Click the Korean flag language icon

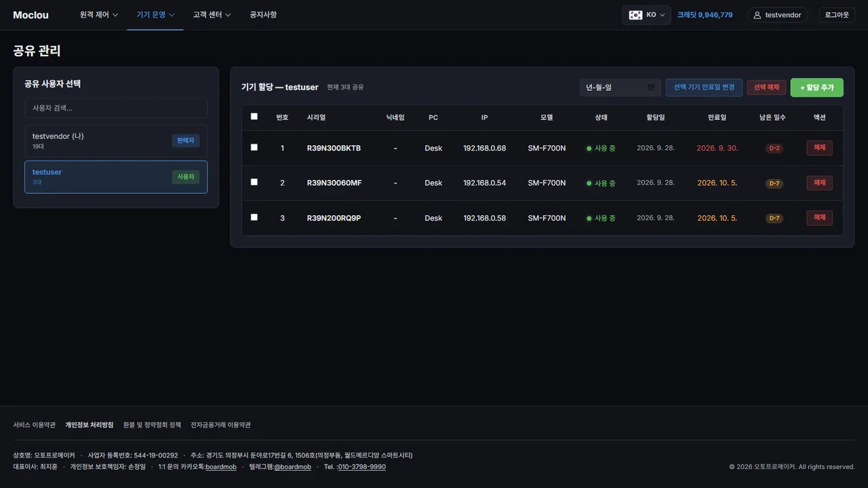click(635, 15)
